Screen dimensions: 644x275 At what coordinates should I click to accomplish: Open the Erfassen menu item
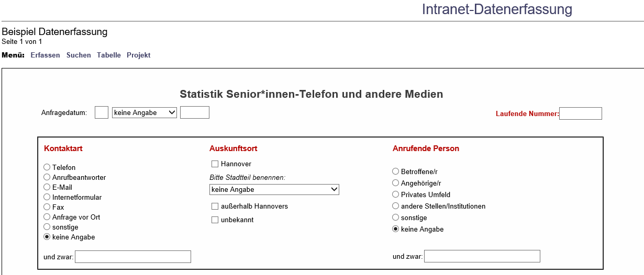[45, 55]
